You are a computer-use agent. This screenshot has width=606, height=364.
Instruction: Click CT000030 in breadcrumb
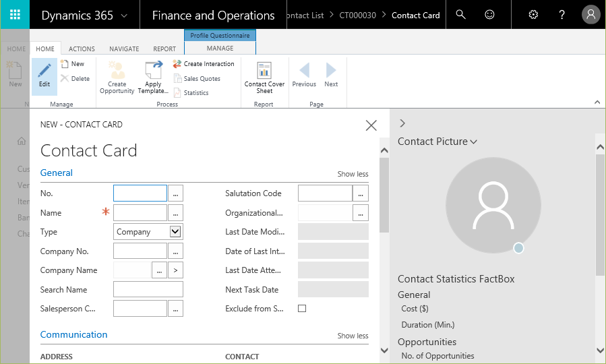[357, 16]
